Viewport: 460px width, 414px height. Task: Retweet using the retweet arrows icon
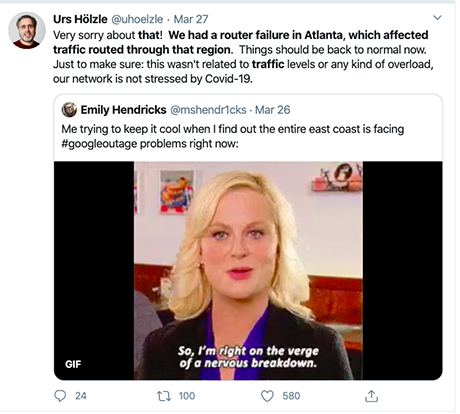[164, 396]
